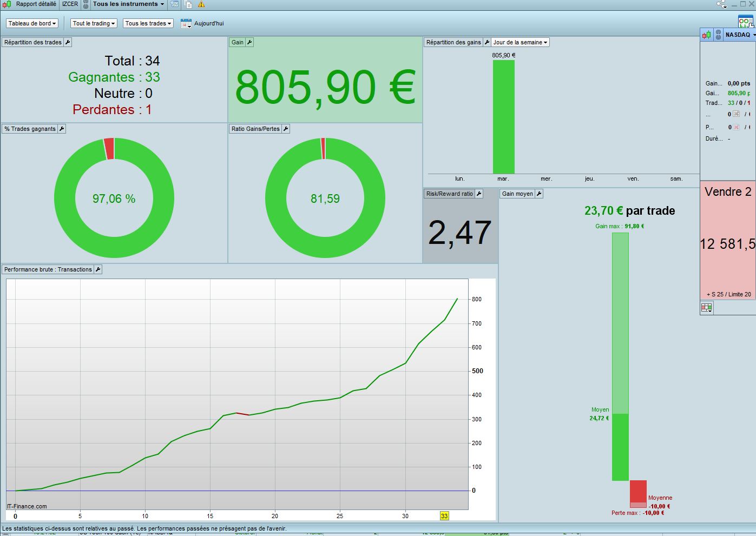The image size is (756, 536).
Task: Click the yellow warning triangle icon
Action: pyautogui.click(x=201, y=4)
